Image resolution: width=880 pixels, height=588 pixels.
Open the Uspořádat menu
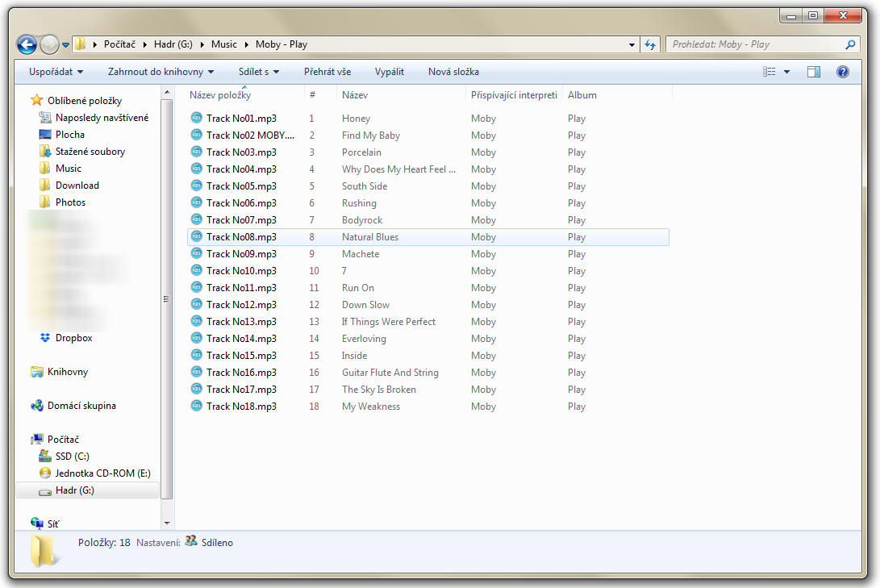(x=56, y=72)
